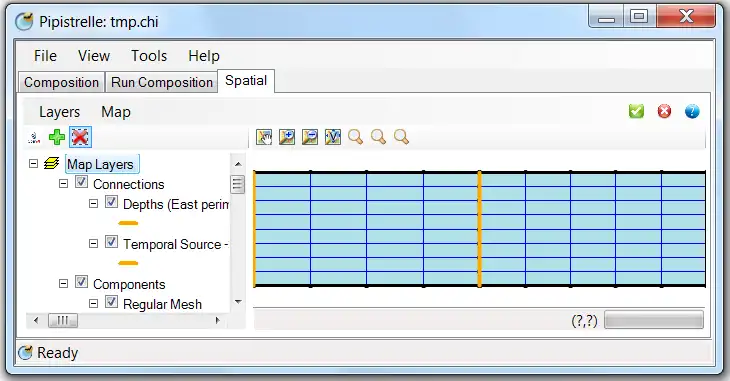Select the map pan hand tool

tap(264, 137)
